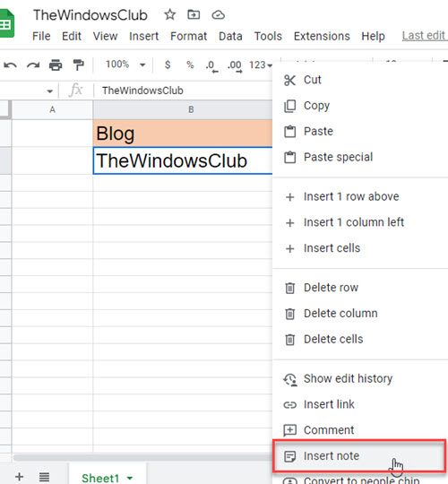
Task: Open the Extensions menu
Action: 322,36
